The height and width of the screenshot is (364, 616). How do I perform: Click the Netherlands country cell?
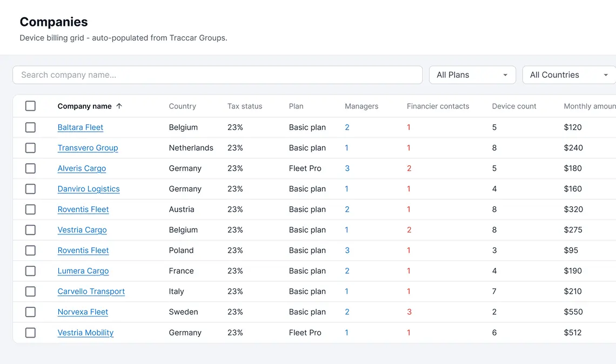(191, 147)
